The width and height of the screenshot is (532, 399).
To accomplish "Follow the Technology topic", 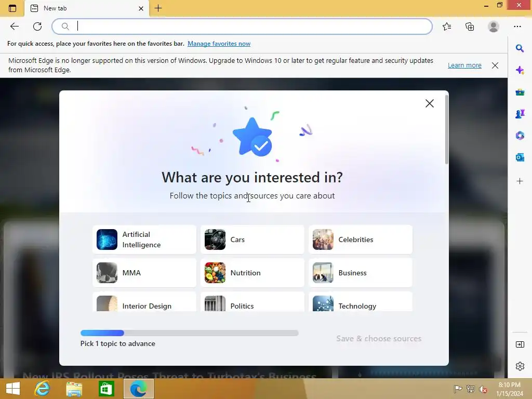I will (x=361, y=302).
